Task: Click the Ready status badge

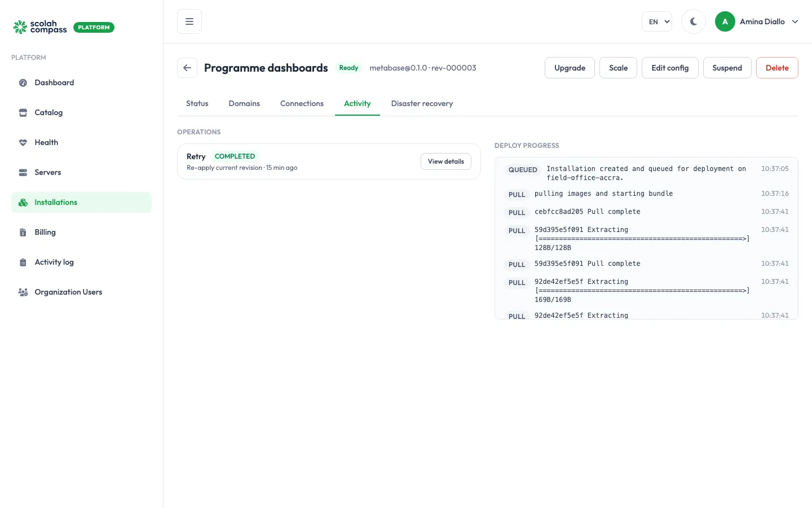Action: (x=348, y=68)
